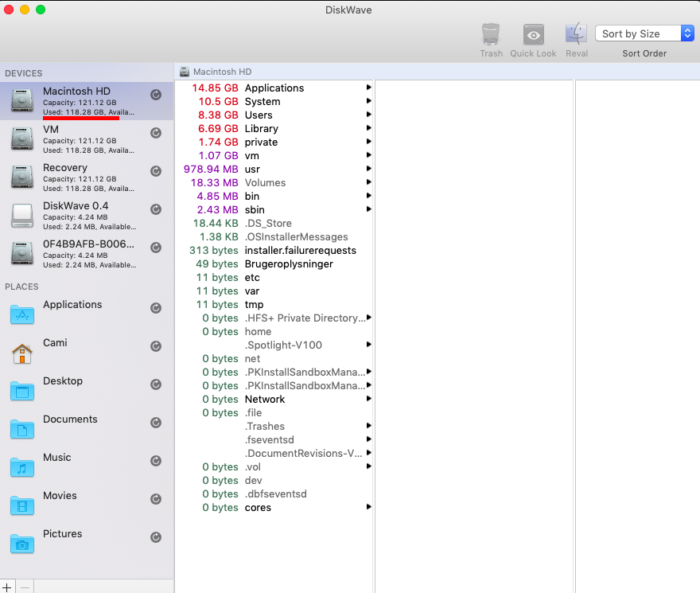Select the net entry
700x593 pixels.
click(x=274, y=358)
